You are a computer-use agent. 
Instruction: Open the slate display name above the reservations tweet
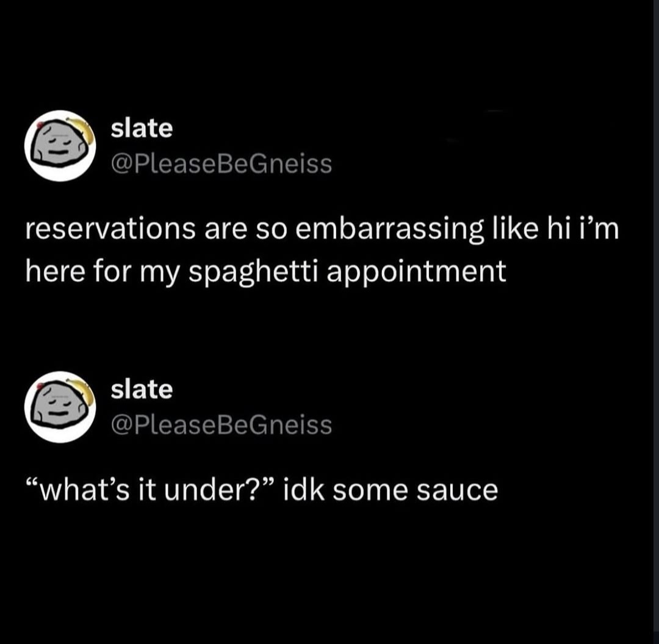pos(142,128)
